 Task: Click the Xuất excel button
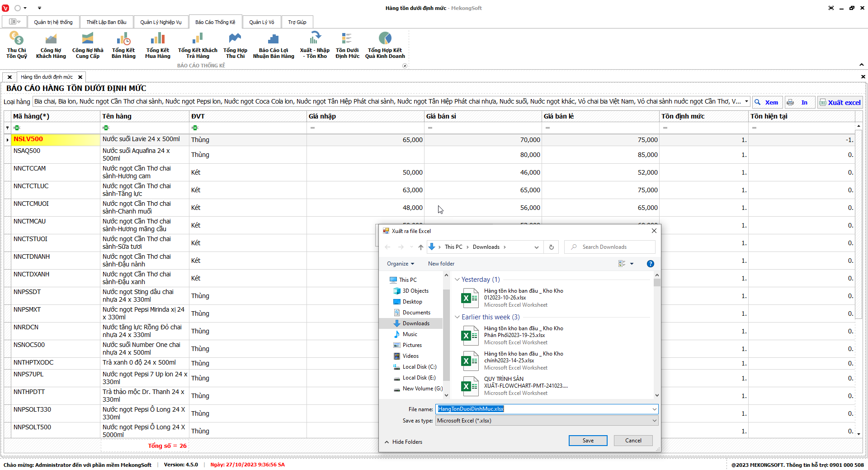(x=840, y=103)
